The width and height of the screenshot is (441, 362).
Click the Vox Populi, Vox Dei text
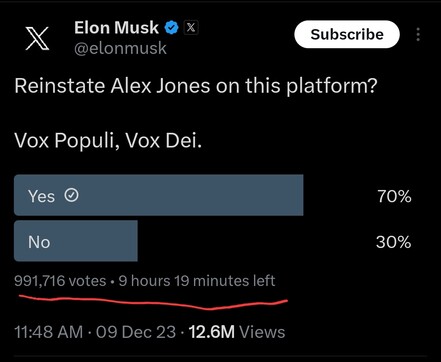108,141
